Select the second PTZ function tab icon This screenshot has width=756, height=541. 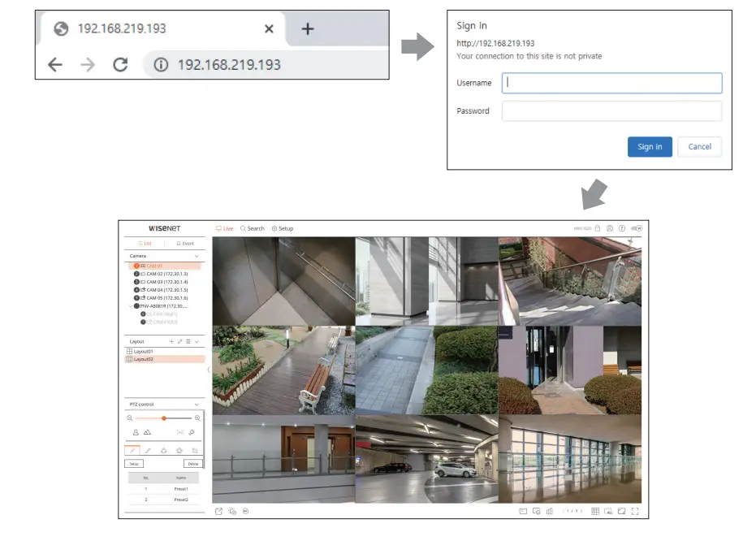coord(148,450)
